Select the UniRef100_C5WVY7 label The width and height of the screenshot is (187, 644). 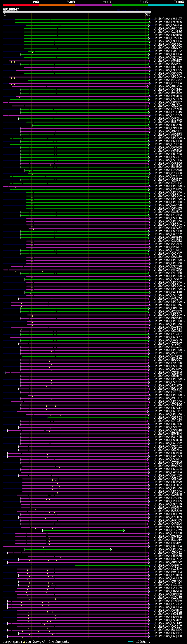[x=168, y=48]
